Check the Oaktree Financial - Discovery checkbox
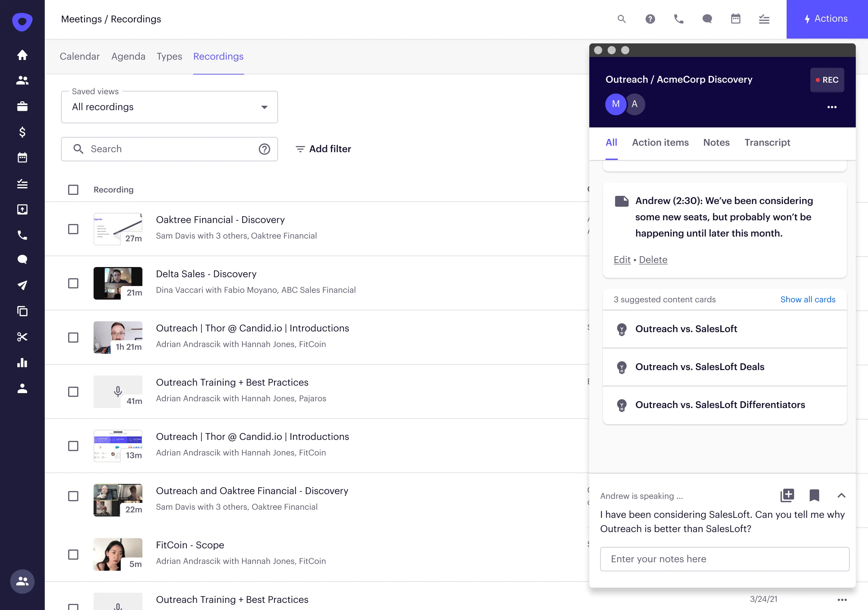This screenshot has width=868, height=610. tap(73, 229)
